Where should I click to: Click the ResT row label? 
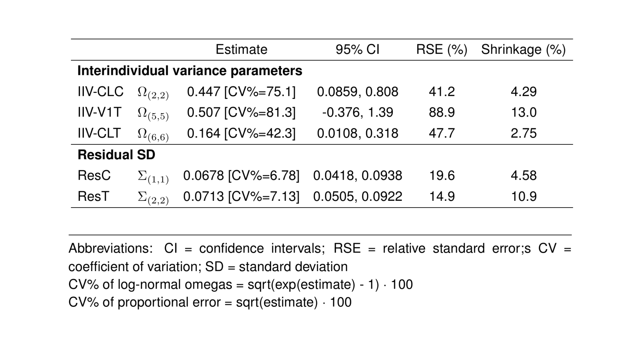tap(93, 196)
